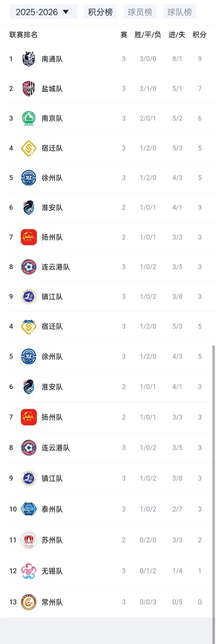The image size is (216, 644).
Task: Select the 积分榜 tab
Action: pos(100,12)
